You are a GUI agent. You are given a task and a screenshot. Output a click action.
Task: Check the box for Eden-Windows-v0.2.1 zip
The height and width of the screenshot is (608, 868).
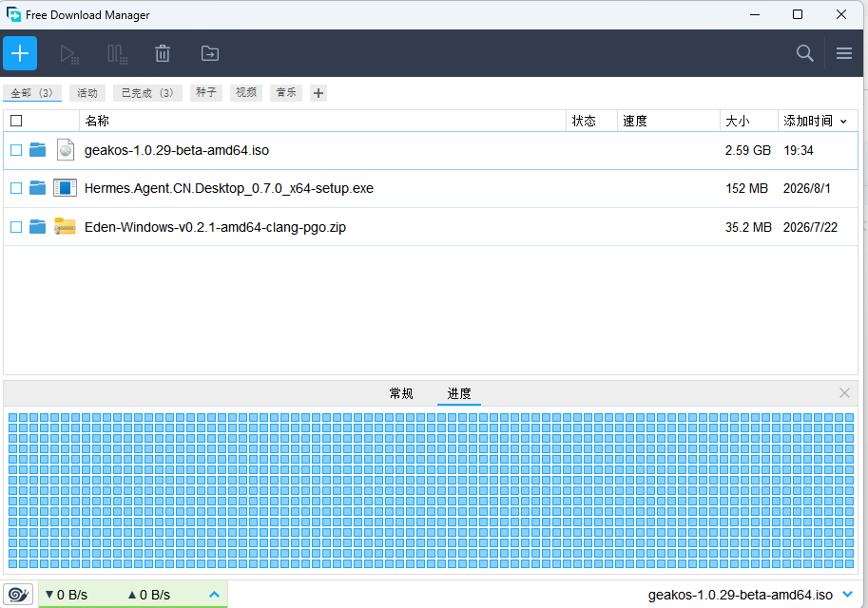click(x=16, y=227)
